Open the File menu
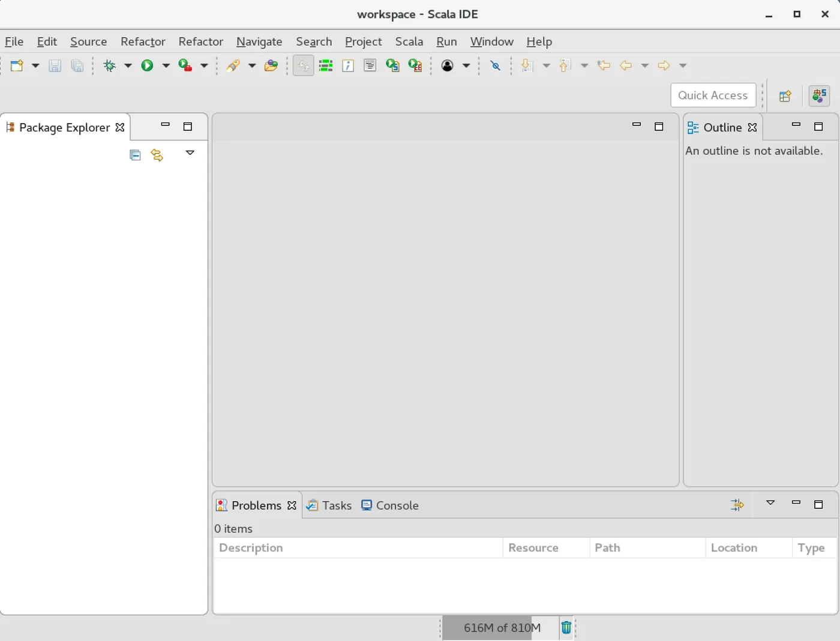This screenshot has width=840, height=641. click(x=14, y=41)
